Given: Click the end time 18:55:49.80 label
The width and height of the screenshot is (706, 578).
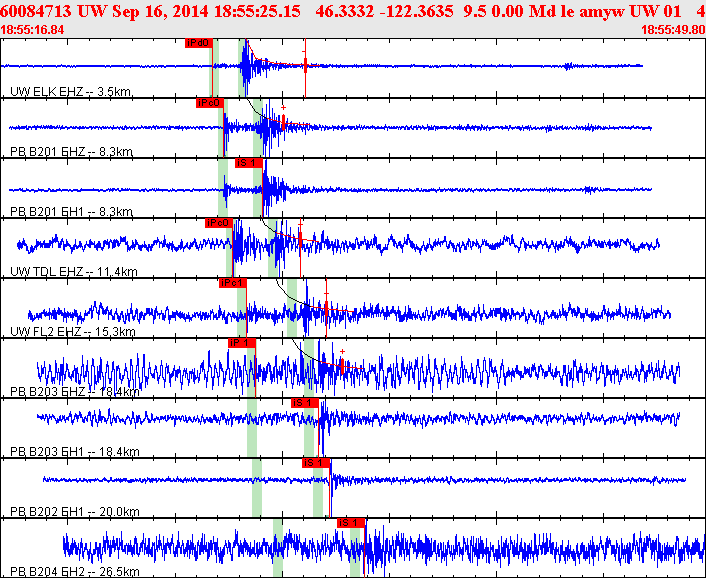Looking at the screenshot, I should click(671, 30).
